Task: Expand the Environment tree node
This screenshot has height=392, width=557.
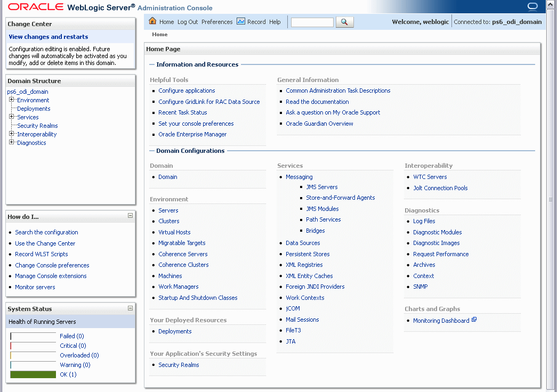Action: [x=11, y=100]
